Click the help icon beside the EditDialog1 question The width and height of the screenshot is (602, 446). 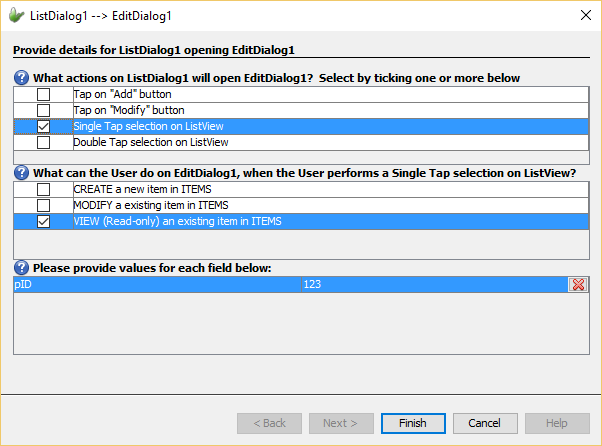pos(21,173)
